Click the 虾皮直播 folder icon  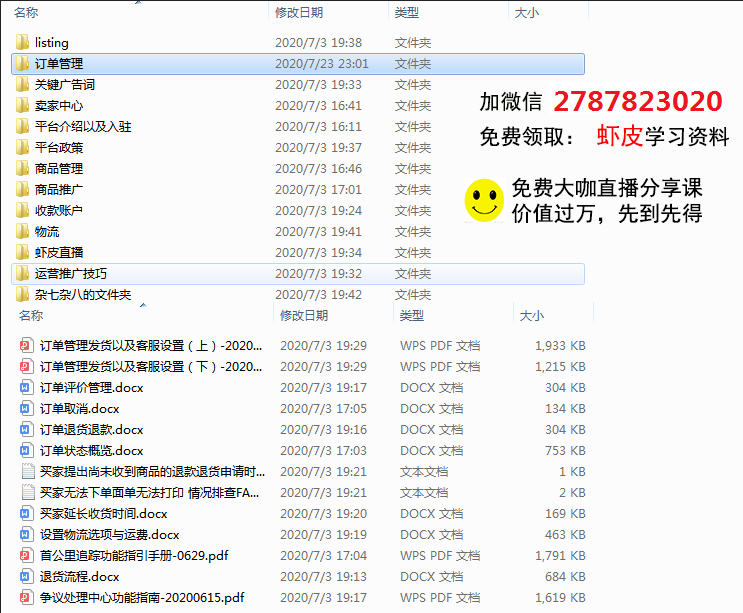coord(22,252)
